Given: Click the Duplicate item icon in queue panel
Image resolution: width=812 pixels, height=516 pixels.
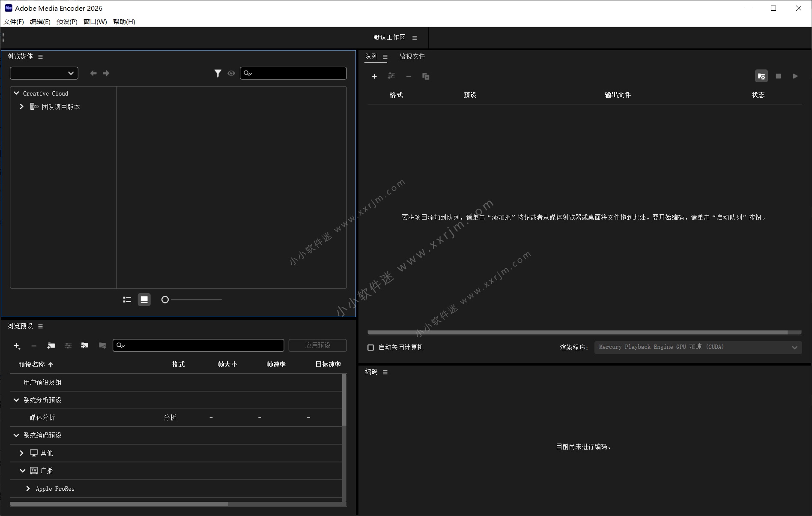Looking at the screenshot, I should [426, 76].
